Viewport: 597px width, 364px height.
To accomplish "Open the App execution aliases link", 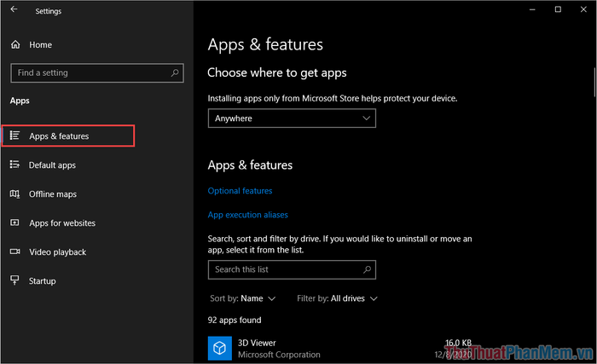I will point(247,215).
